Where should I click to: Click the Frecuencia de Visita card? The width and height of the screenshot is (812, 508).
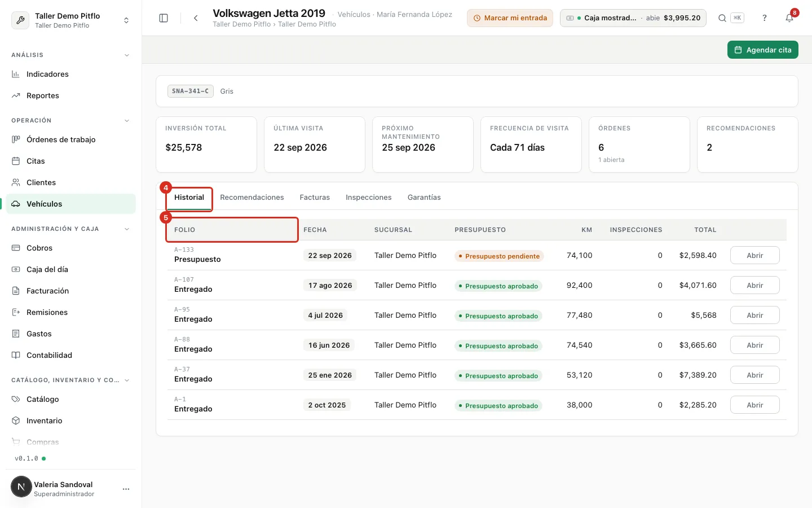point(531,144)
